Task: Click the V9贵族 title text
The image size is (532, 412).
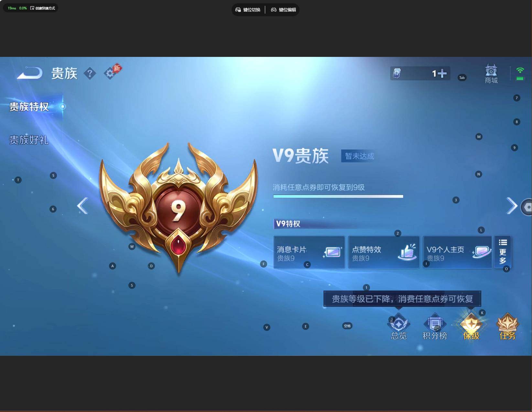Action: tap(300, 156)
